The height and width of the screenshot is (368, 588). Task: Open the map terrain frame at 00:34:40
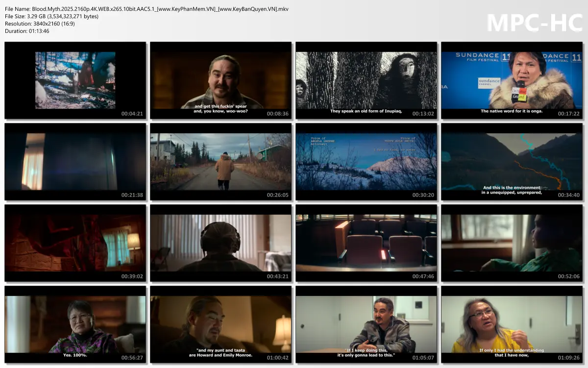[512, 162]
